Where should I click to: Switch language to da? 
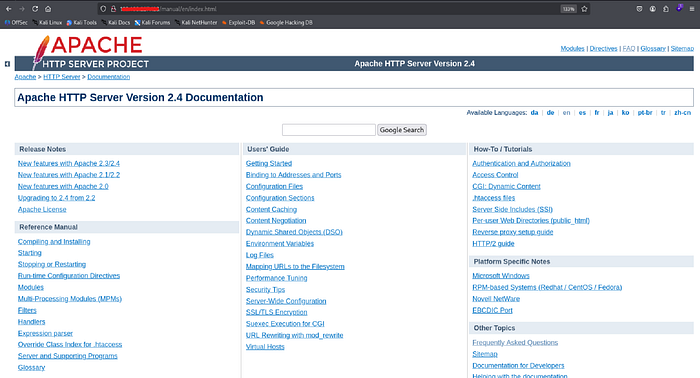[x=534, y=112]
